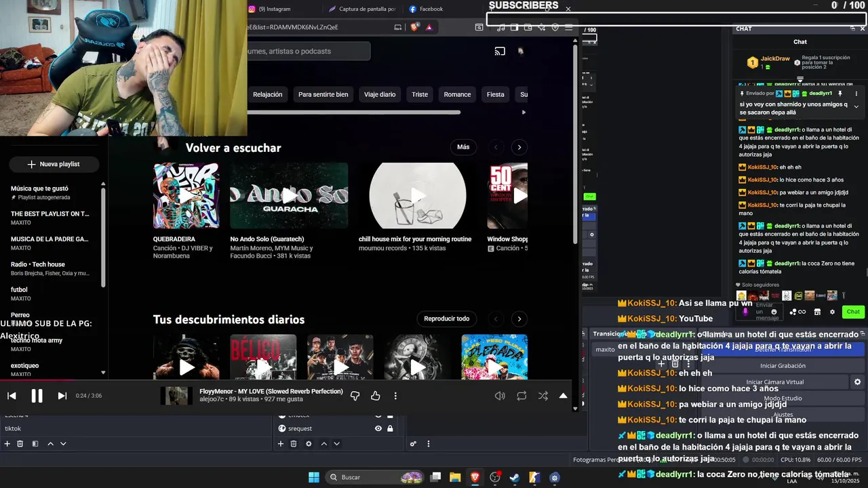Select the Triste mood chip
The height and width of the screenshot is (488, 868).
click(420, 94)
